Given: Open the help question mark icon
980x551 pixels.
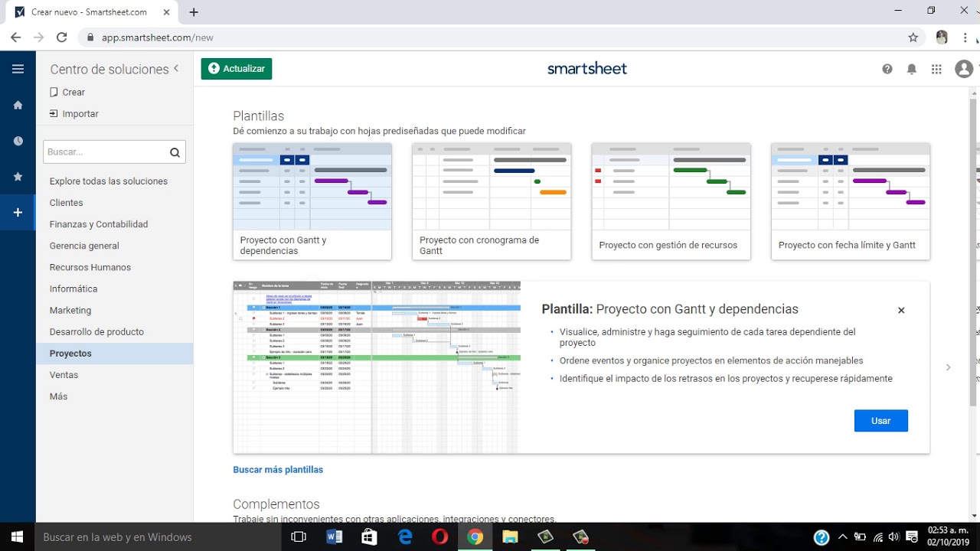Looking at the screenshot, I should (887, 69).
